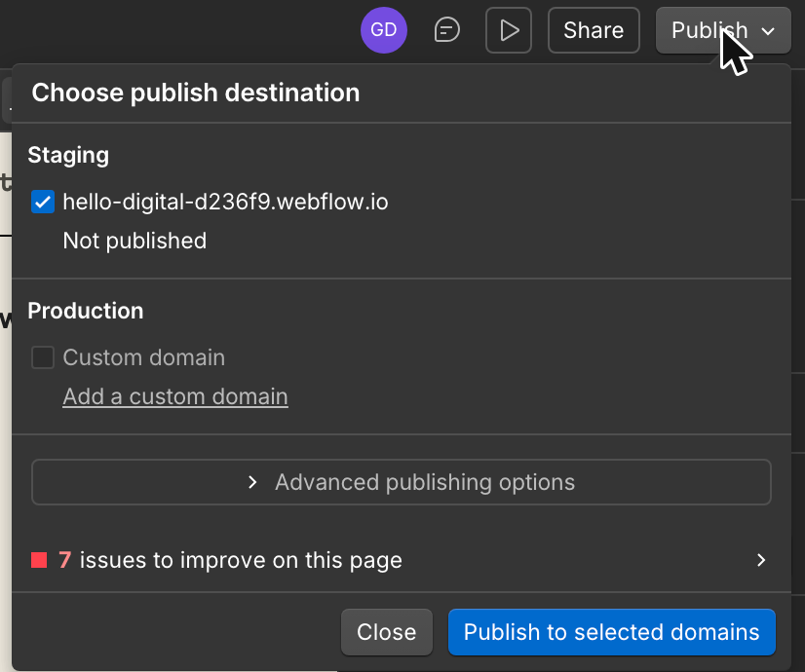Click the hello-digital-d236f9.webflow.io domain text
805x672 pixels.
tap(225, 202)
